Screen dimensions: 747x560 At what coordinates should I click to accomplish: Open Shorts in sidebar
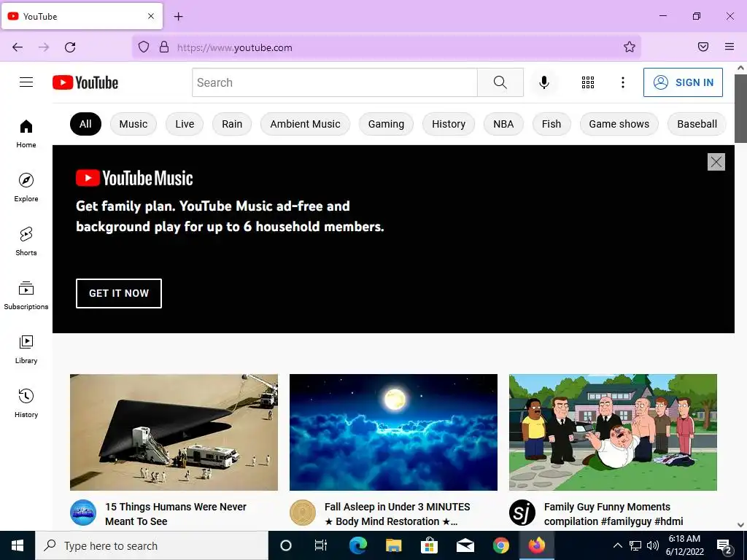pyautogui.click(x=26, y=241)
